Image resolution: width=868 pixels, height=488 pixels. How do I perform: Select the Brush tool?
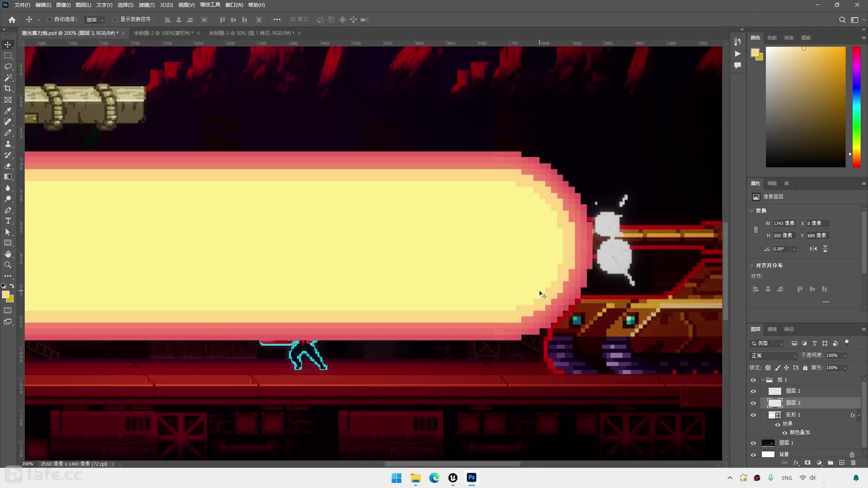click(x=8, y=133)
